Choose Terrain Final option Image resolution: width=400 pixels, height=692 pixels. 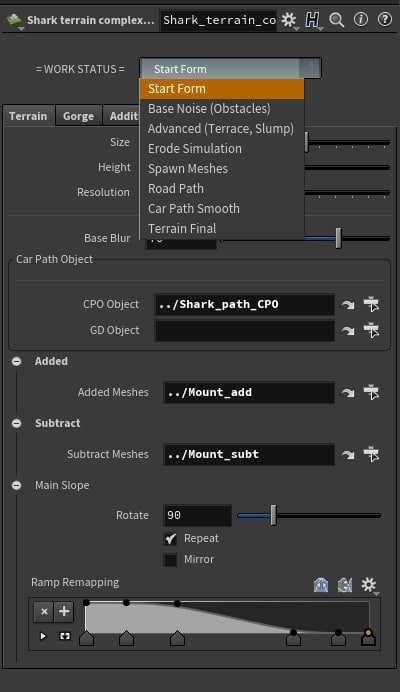point(222,229)
